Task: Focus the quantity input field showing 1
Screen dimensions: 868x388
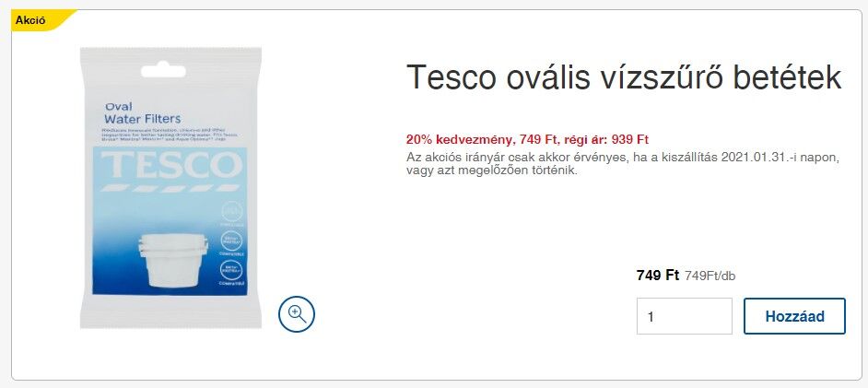Action: (685, 316)
